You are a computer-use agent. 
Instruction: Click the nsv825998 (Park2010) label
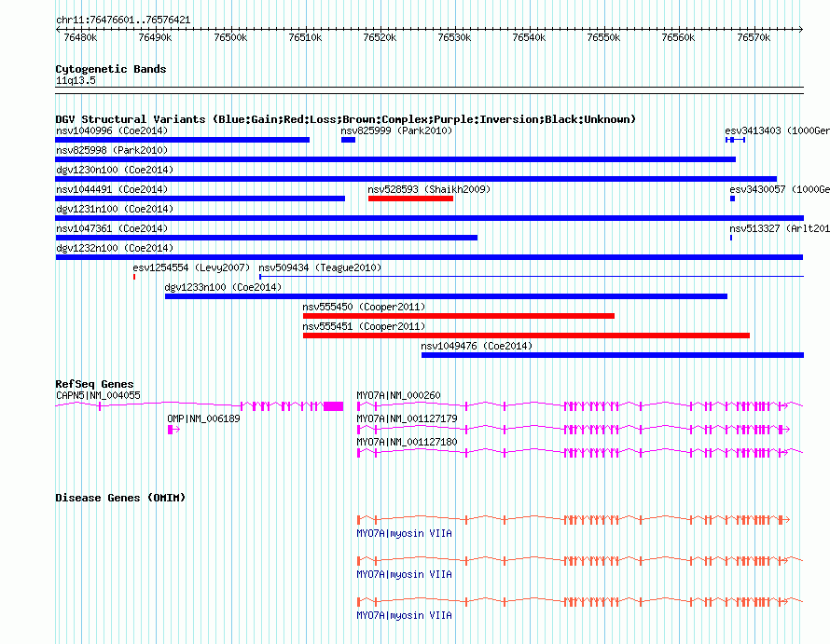click(x=112, y=150)
